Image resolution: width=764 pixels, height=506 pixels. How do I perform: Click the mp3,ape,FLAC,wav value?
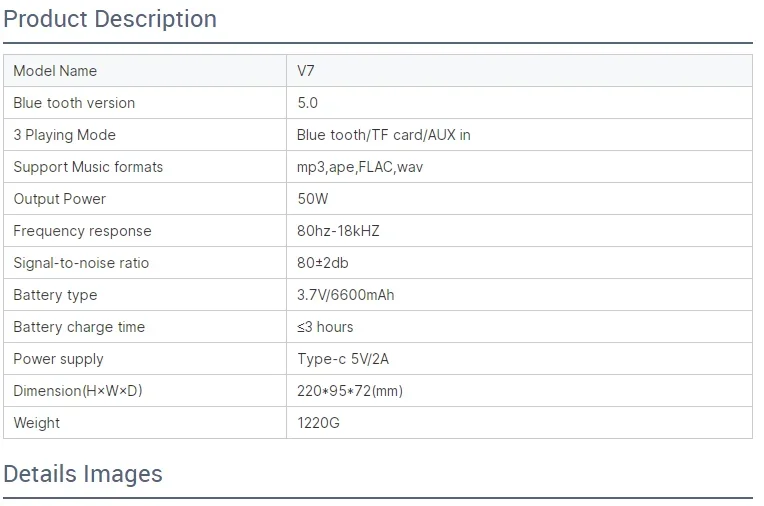(x=360, y=167)
